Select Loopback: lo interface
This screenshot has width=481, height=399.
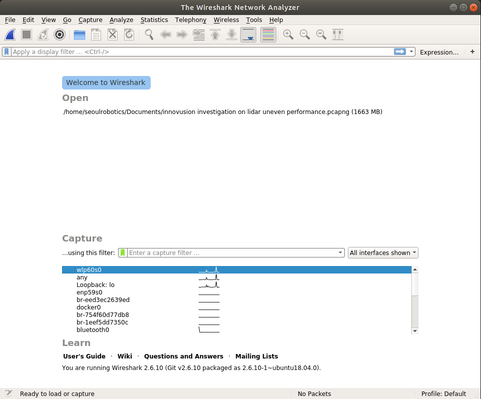[x=237, y=285]
